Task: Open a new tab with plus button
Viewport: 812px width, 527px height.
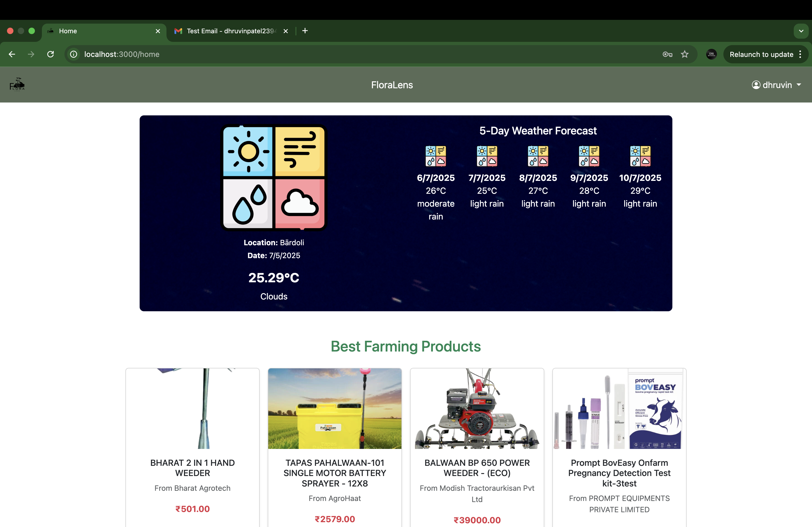Action: tap(305, 31)
